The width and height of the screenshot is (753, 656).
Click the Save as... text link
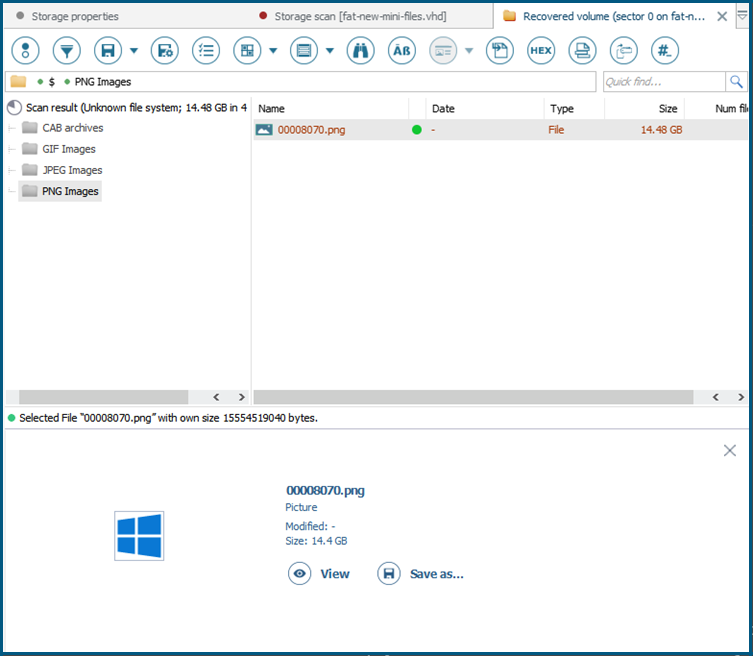click(x=437, y=574)
